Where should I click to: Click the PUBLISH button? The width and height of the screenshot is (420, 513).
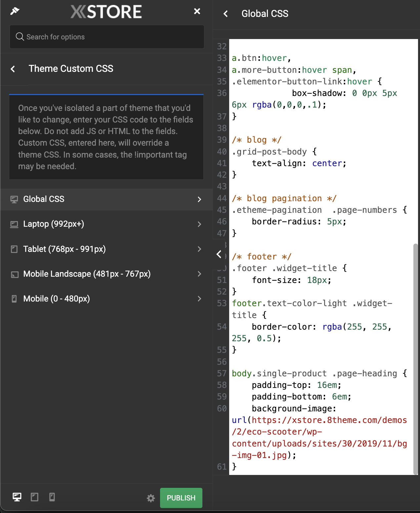[181, 498]
